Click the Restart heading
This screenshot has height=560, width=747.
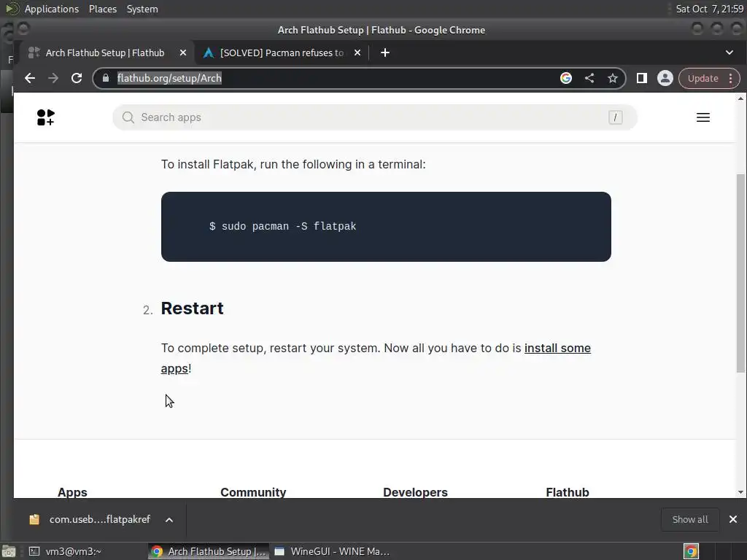click(192, 308)
